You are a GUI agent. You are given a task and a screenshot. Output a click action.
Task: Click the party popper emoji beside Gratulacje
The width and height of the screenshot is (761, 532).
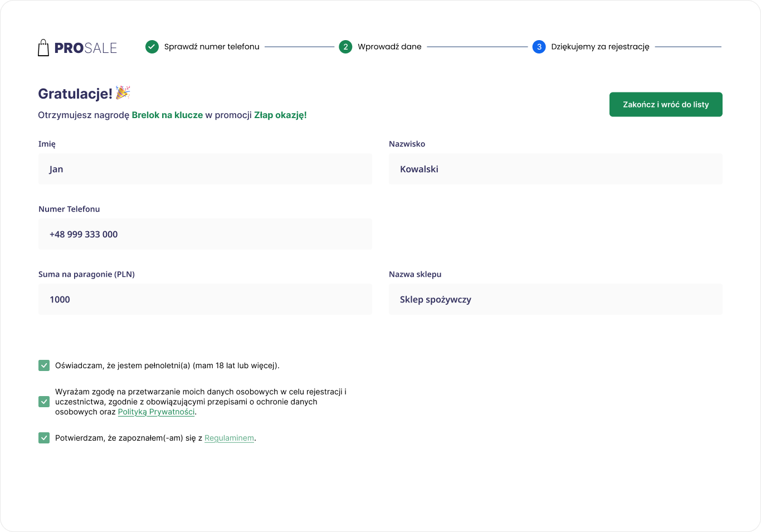[123, 92]
